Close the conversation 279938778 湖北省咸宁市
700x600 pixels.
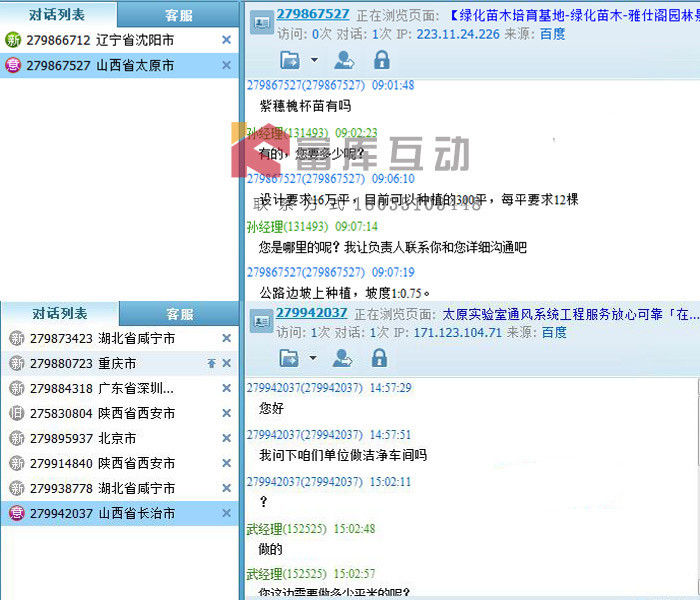pyautogui.click(x=226, y=488)
